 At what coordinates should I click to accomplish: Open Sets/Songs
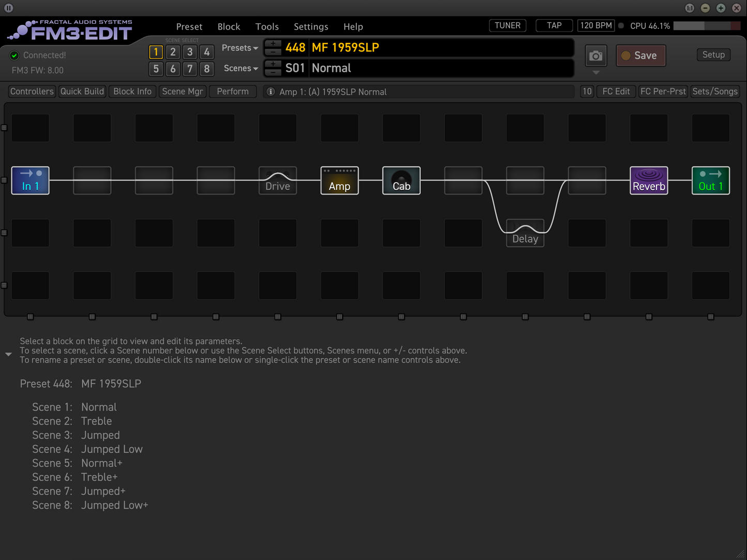coord(715,92)
